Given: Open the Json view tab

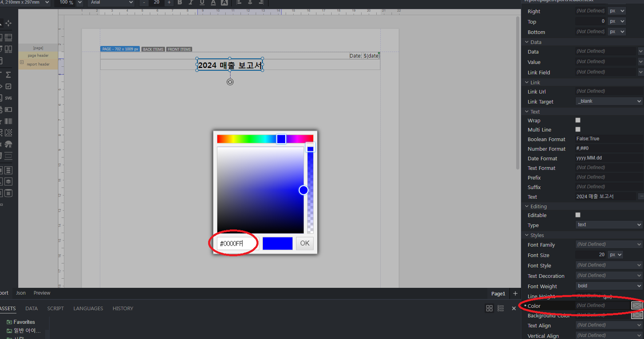Looking at the screenshot, I should tap(21, 293).
